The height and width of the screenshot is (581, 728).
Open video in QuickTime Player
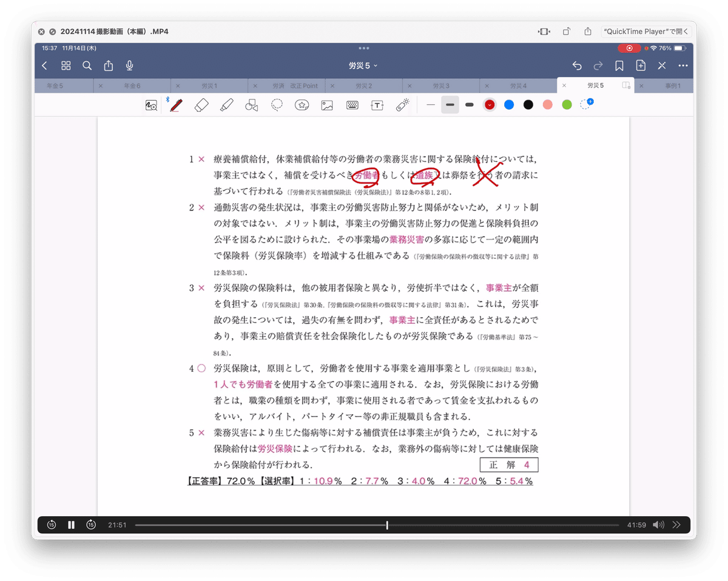coord(646,32)
